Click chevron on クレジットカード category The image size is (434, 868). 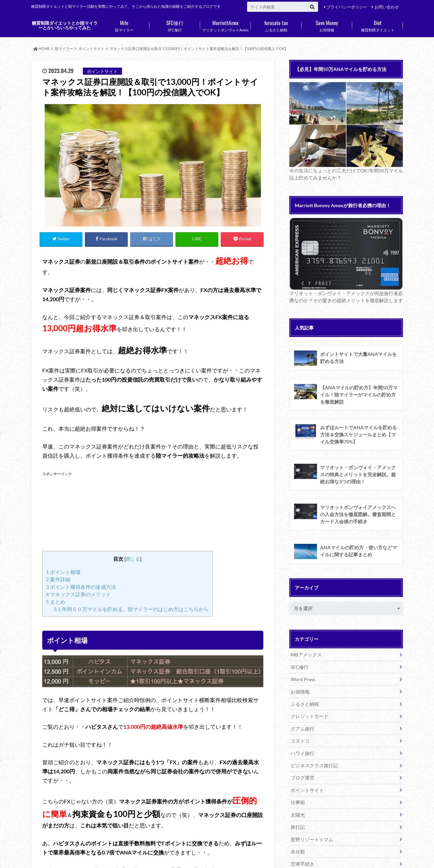[401, 716]
